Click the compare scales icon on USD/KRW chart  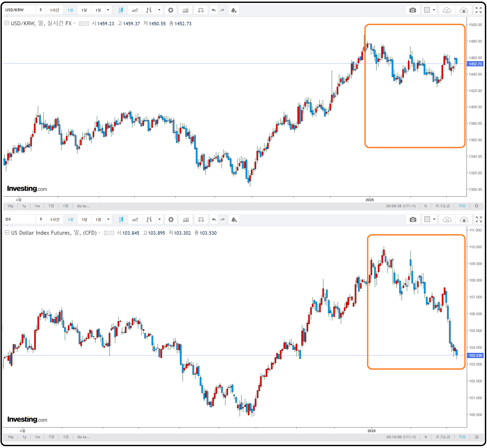click(201, 10)
